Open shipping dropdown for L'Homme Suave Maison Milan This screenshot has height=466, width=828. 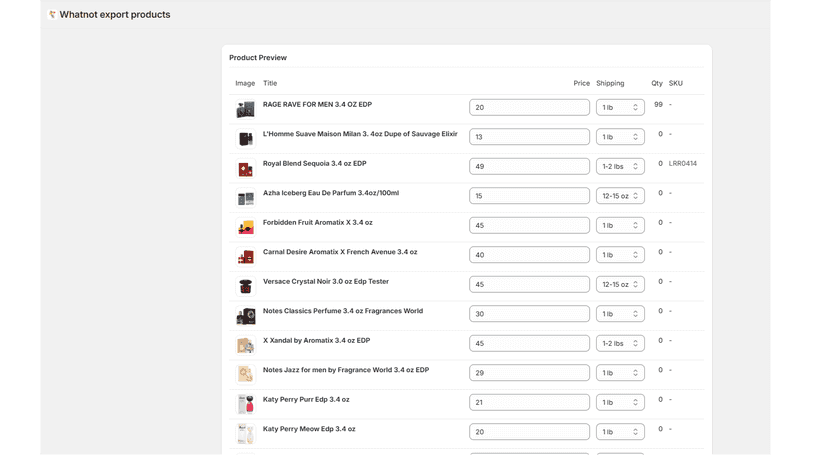click(x=620, y=137)
